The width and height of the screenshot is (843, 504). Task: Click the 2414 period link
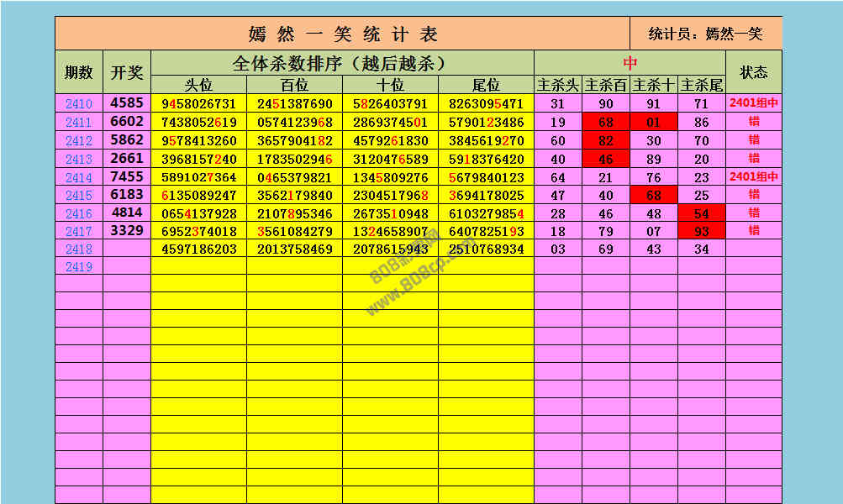pos(78,178)
